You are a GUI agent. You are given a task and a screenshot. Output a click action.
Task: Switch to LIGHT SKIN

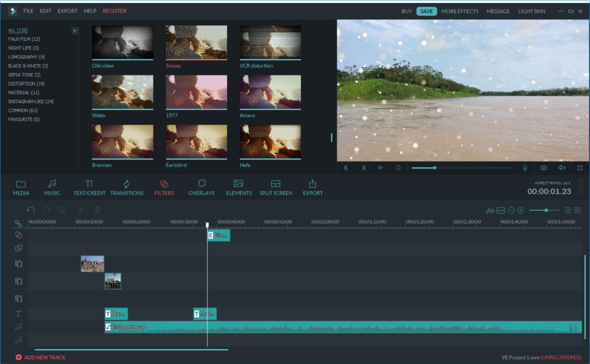click(x=531, y=11)
